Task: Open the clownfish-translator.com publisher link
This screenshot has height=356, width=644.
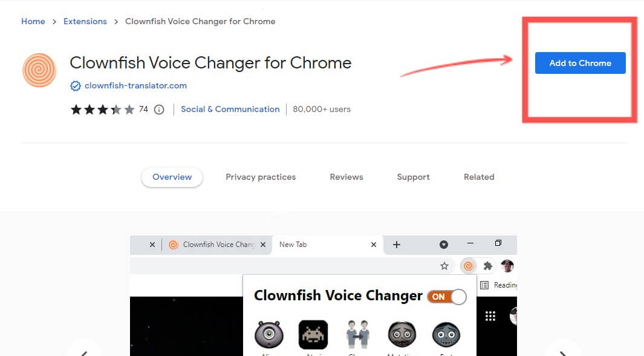Action: coord(135,86)
